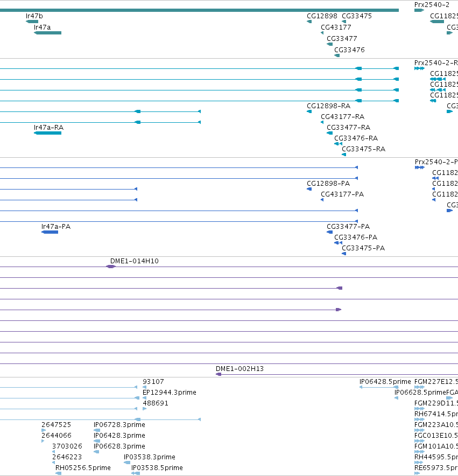This screenshot has height=476, width=458.
Task: Select the 93107 feature label
Action: coord(153,382)
